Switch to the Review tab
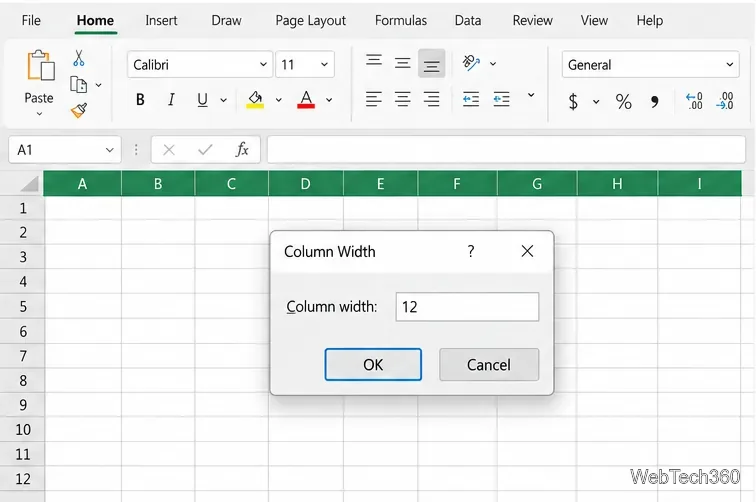 (x=532, y=20)
